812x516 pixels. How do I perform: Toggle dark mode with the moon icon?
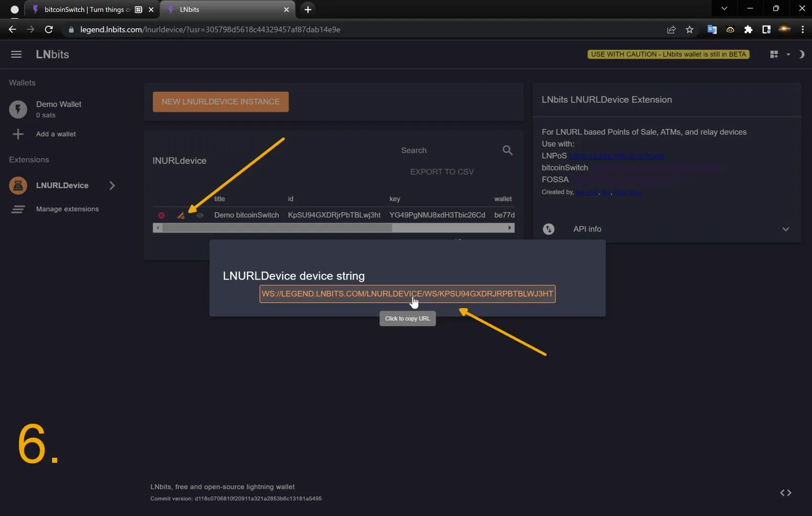pyautogui.click(x=801, y=54)
